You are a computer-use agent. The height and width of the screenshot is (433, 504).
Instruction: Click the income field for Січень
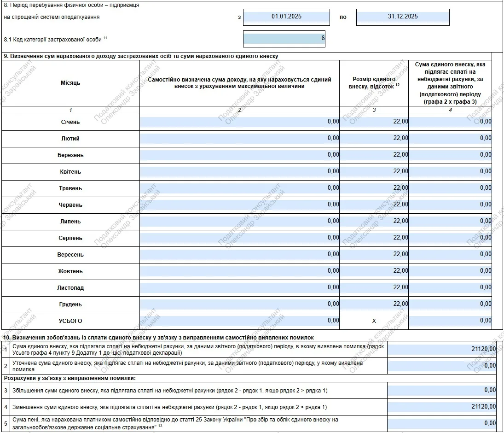(239, 122)
